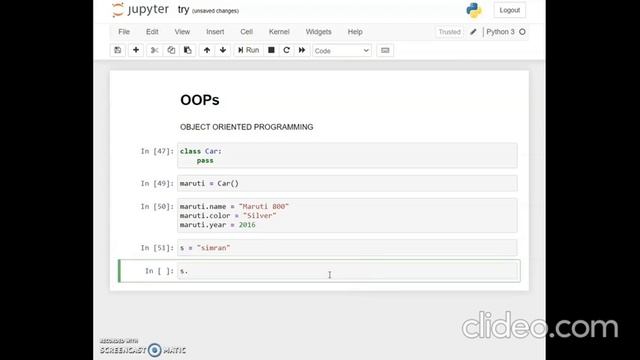Open the View menu
The height and width of the screenshot is (360, 640).
pyautogui.click(x=182, y=32)
